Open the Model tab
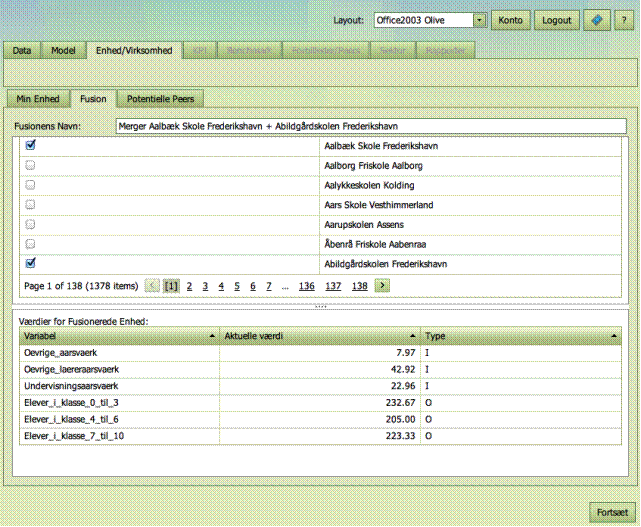641x527 pixels. coord(63,49)
